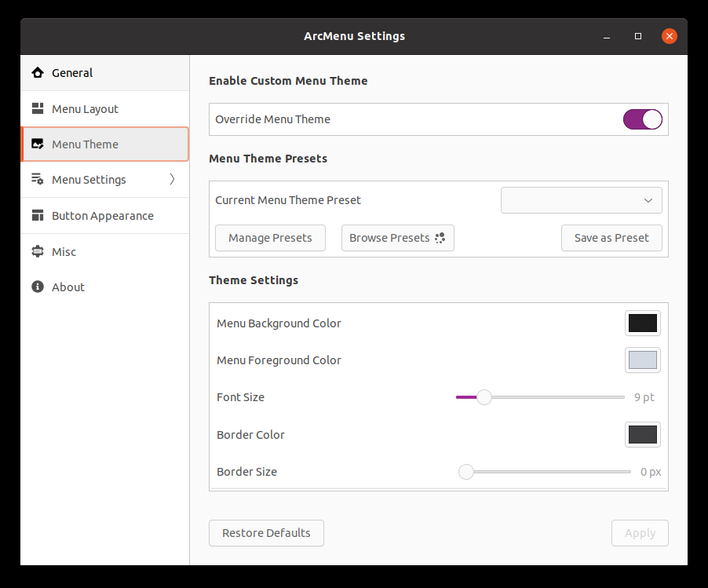
Task: Click the Font Size slider handle
Action: coord(484,397)
